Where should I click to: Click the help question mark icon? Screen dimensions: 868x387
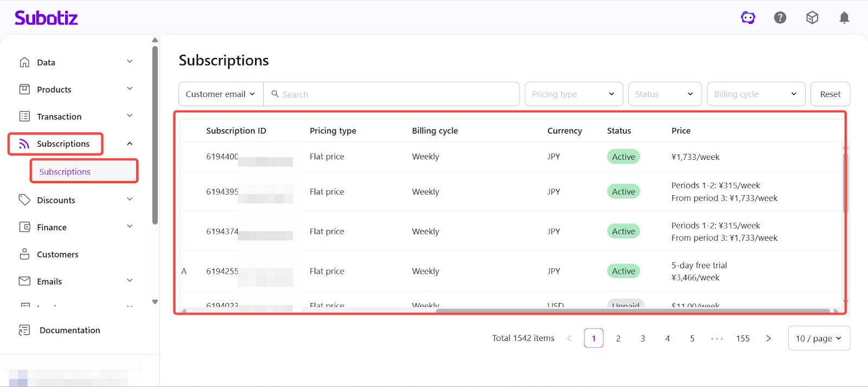pyautogui.click(x=780, y=18)
